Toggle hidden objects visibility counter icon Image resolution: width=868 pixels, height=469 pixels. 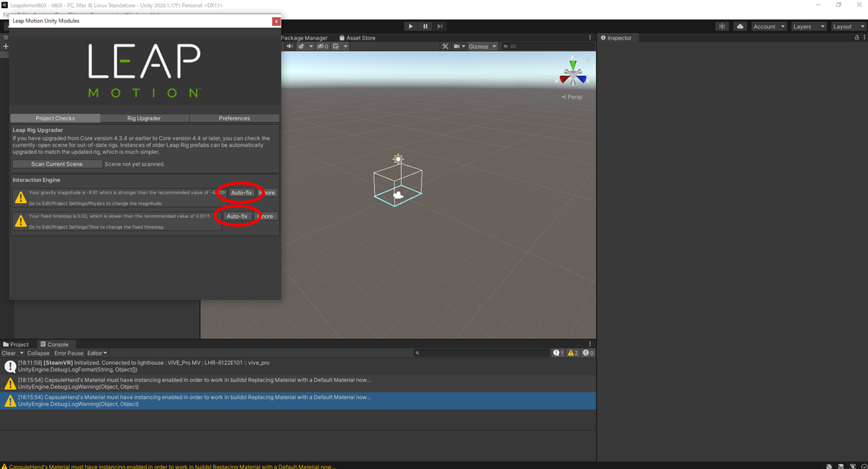pos(323,47)
